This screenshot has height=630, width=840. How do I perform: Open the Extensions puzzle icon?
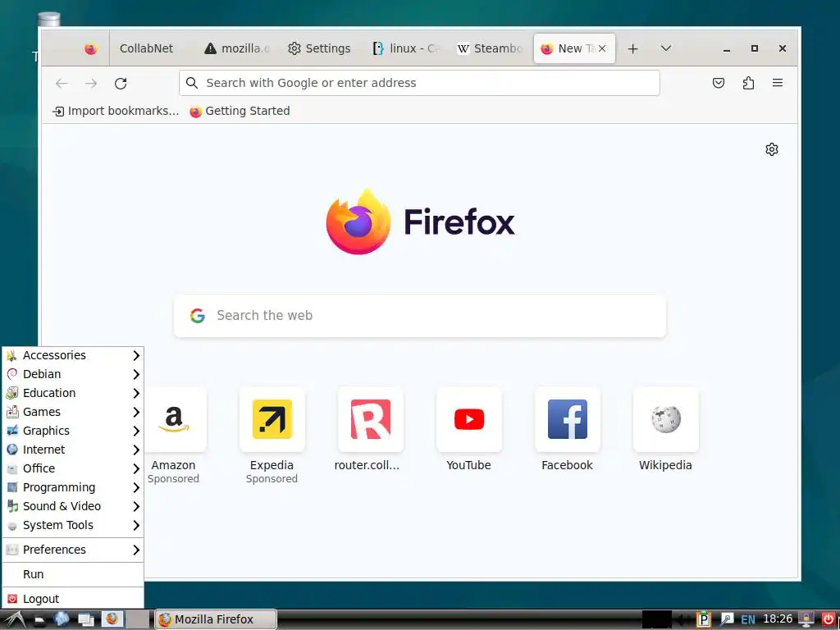[748, 83]
